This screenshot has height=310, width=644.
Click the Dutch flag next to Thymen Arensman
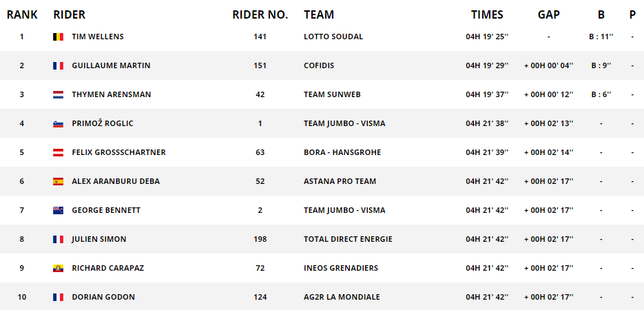pos(58,94)
